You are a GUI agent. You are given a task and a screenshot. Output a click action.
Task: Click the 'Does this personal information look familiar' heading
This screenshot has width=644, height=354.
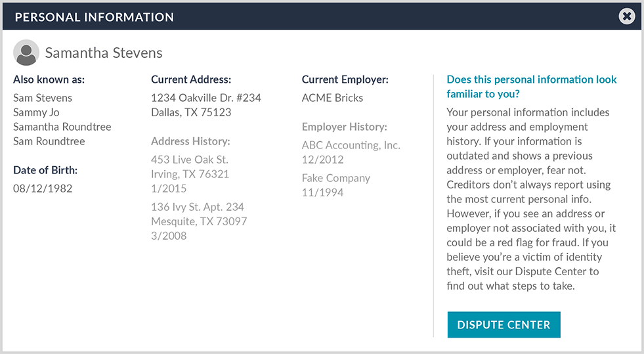(532, 86)
